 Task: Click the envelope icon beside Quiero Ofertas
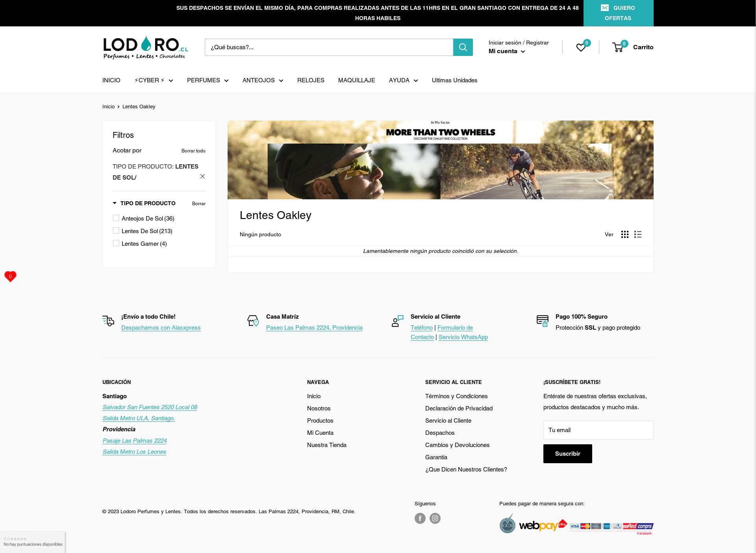tap(605, 8)
